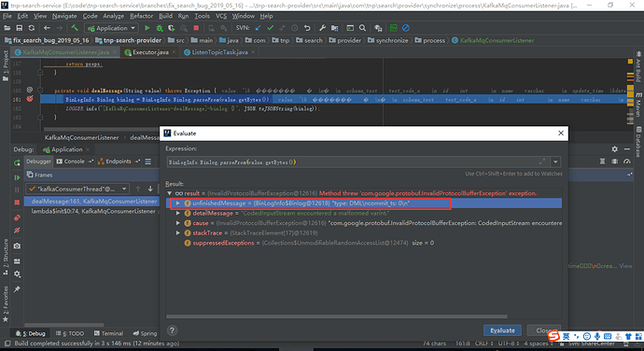The image size is (644, 351).
Task: Stop process with the red toolbar square
Action: 196,28
